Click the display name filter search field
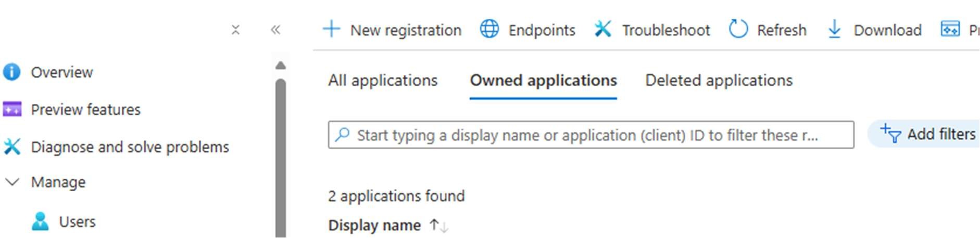Image resolution: width=980 pixels, height=238 pixels. (x=591, y=135)
